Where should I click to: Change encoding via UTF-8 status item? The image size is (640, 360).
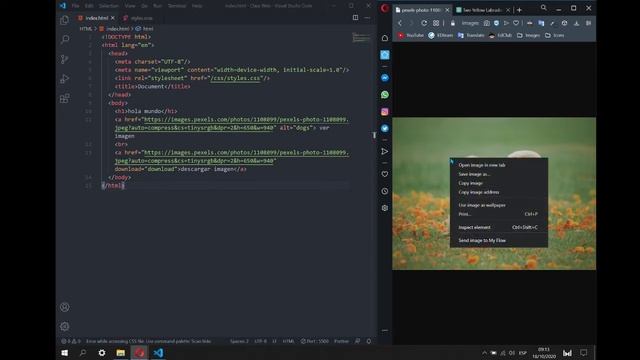[261, 341]
